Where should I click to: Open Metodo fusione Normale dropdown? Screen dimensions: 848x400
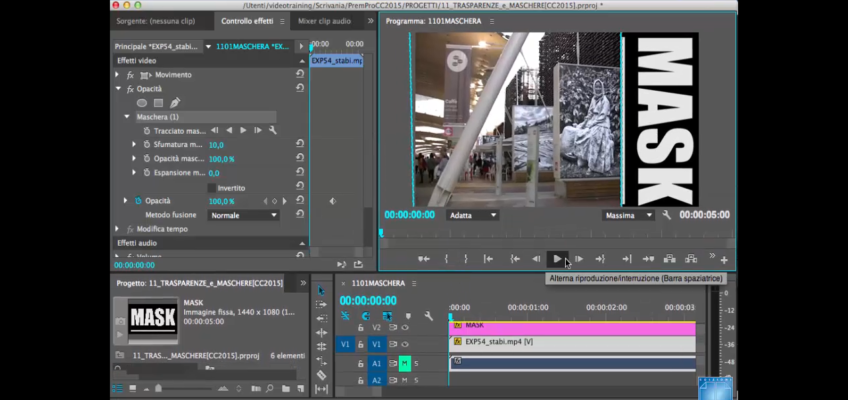click(243, 215)
